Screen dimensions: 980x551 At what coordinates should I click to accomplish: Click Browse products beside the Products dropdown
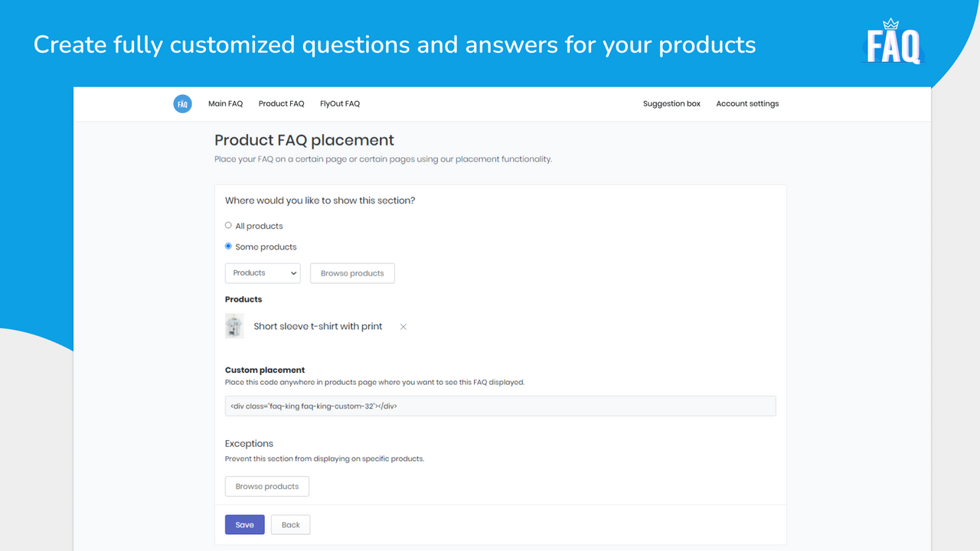[352, 273]
